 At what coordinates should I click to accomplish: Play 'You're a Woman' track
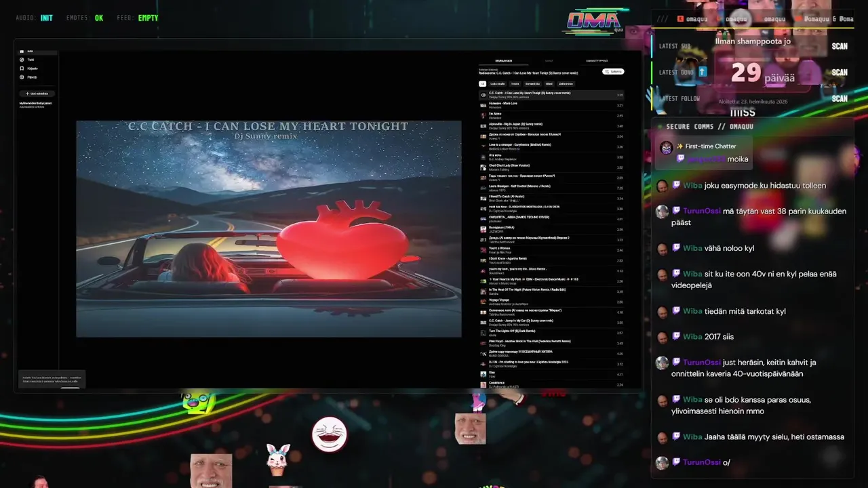click(x=551, y=250)
